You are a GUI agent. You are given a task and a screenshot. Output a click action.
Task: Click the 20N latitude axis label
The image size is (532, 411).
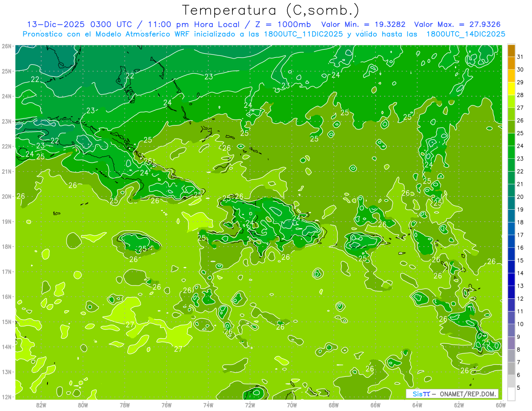pos(7,196)
